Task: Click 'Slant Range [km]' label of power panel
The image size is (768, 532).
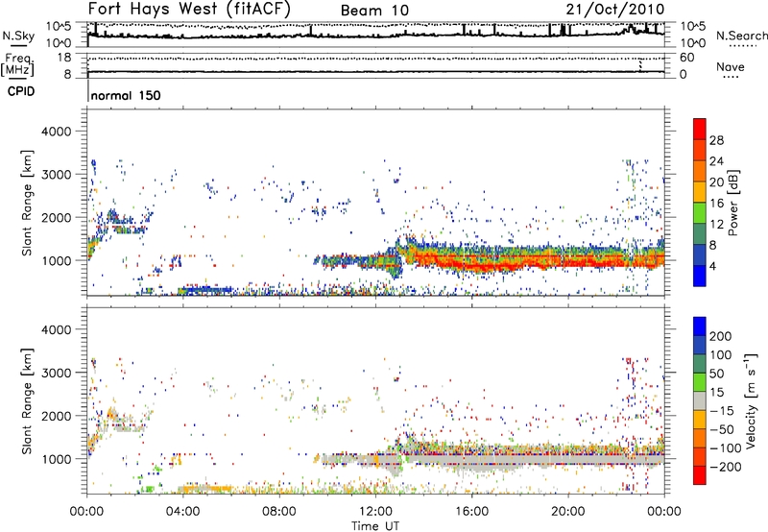Action: (27, 203)
